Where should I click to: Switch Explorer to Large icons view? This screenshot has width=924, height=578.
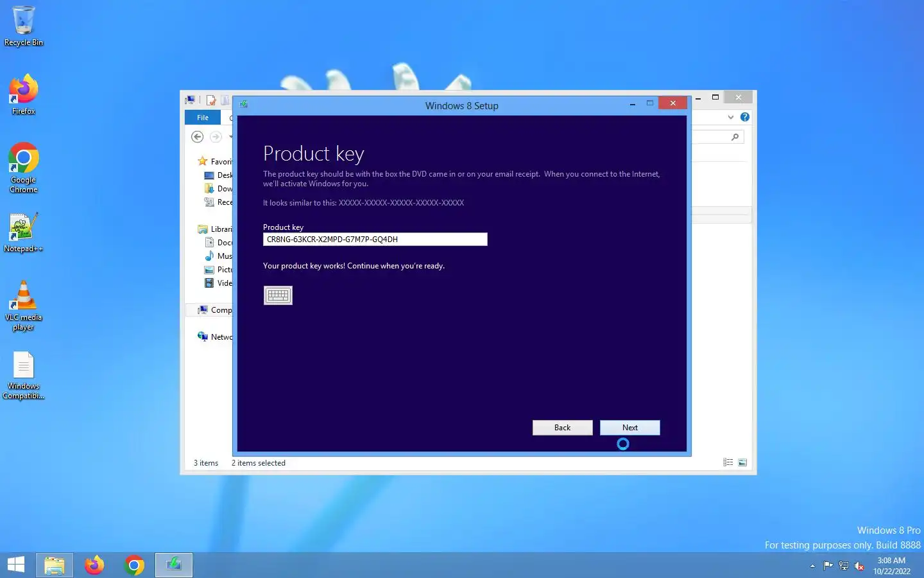coord(742,462)
